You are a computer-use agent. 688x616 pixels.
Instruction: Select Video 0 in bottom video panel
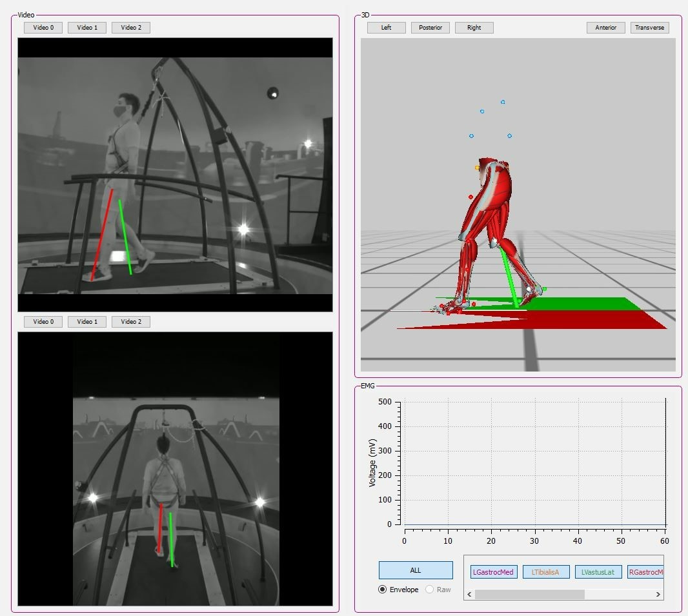pos(43,322)
